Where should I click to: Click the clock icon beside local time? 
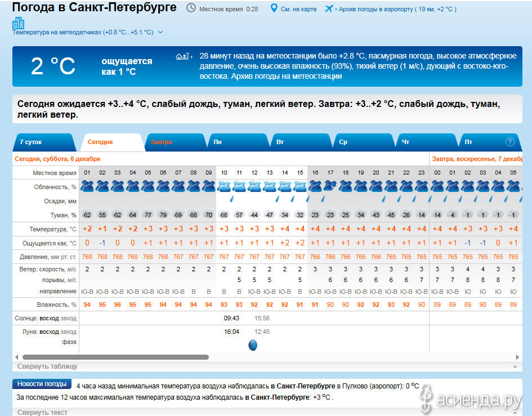[191, 8]
